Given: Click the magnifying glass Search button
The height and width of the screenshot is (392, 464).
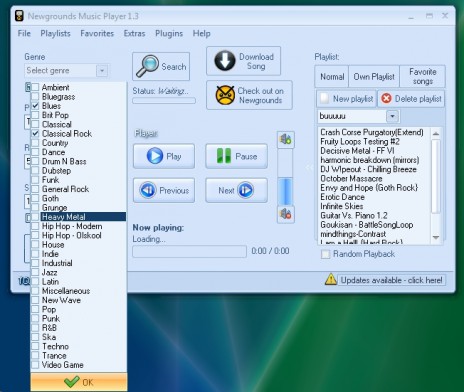Looking at the screenshot, I should [x=161, y=66].
